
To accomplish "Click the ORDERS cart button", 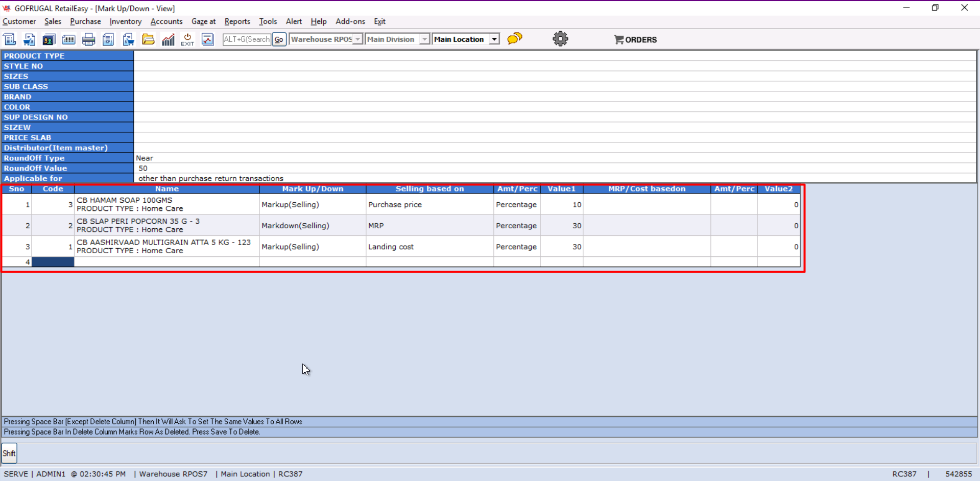I will 635,39.
